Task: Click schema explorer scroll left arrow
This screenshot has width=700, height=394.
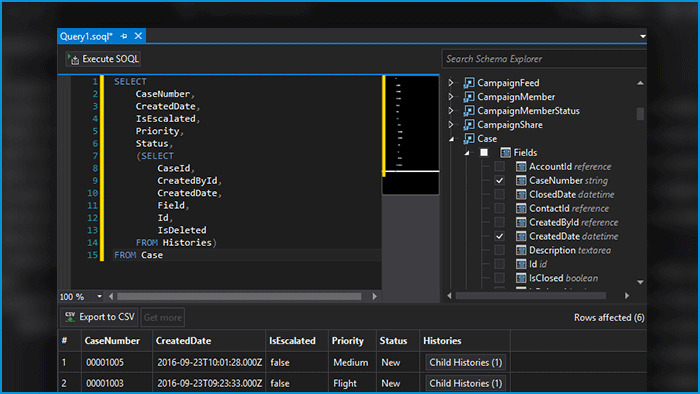Action: 450,295
